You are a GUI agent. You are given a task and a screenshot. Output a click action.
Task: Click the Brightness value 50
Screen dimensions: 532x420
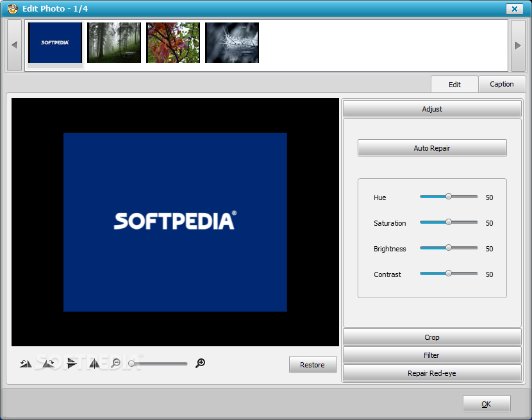(489, 249)
